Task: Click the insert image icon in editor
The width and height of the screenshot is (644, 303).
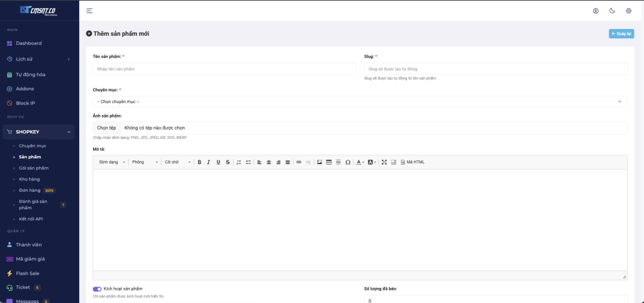Action: 319,162
